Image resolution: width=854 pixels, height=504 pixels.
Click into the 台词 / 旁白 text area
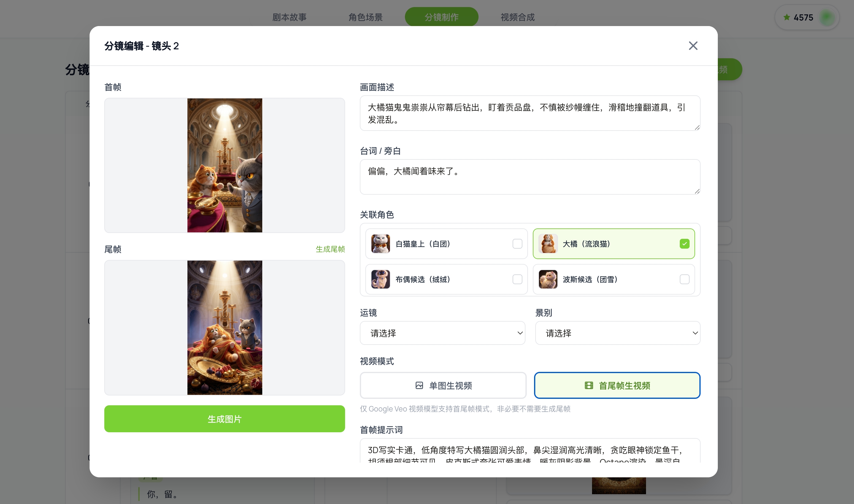tap(530, 177)
